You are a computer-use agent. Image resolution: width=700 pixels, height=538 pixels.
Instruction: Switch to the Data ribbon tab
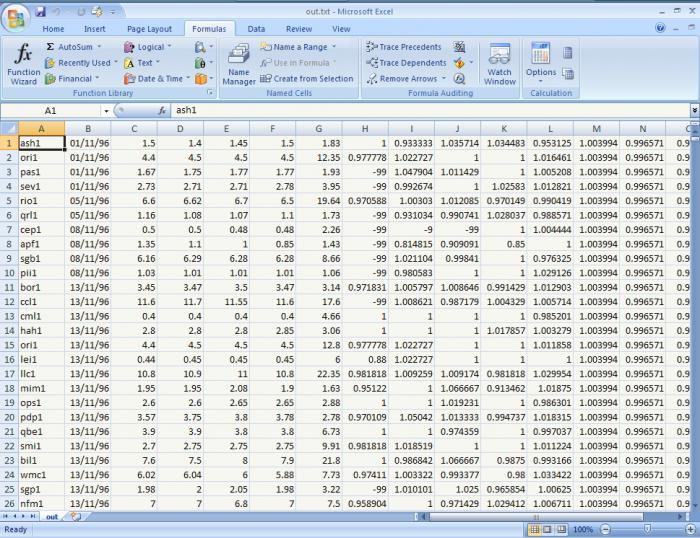click(256, 29)
